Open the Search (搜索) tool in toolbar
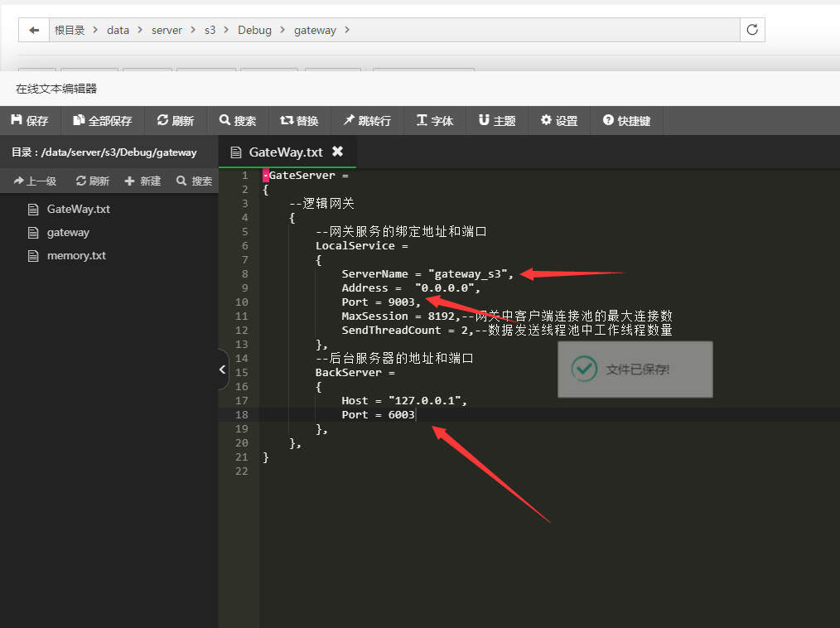 click(x=238, y=121)
